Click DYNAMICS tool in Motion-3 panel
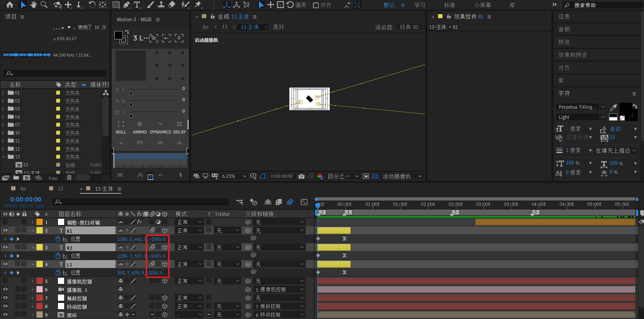This screenshot has width=644, height=319. (160, 128)
